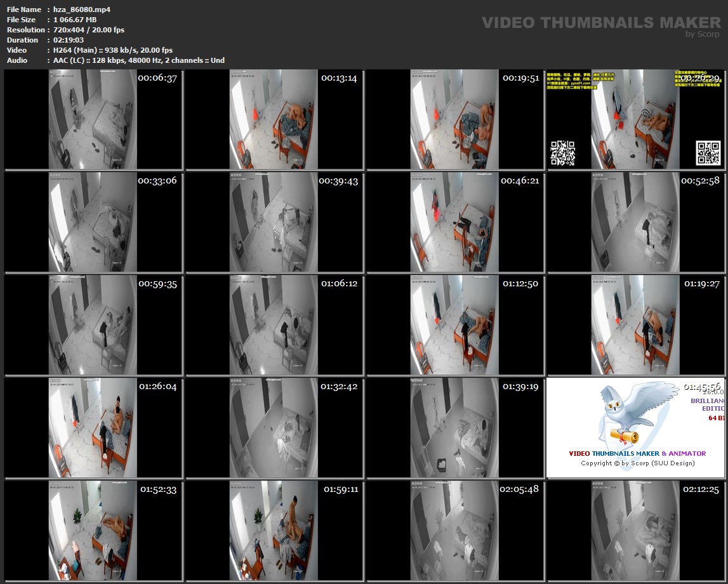This screenshot has height=584, width=728.
Task: Select the thumbnail stamped 01:32:42
Action: click(x=274, y=428)
